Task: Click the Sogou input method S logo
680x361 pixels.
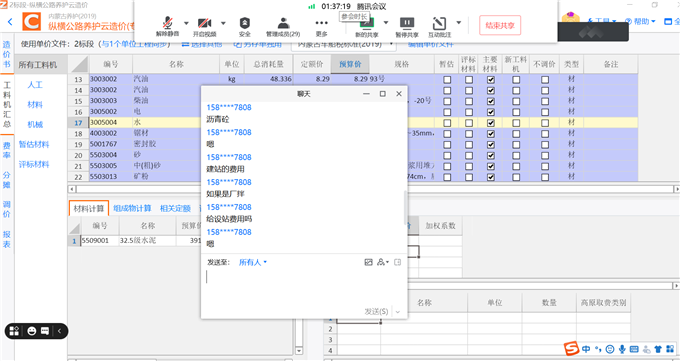Action: coord(572,348)
